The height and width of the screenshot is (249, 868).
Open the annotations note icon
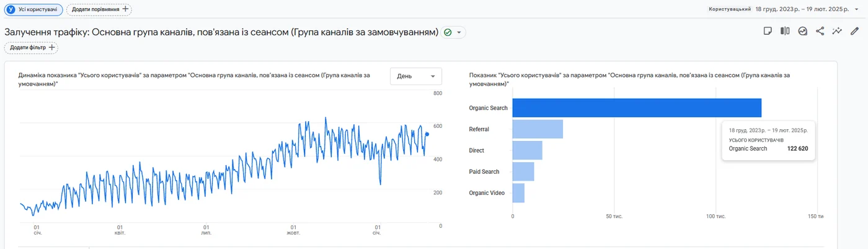(x=768, y=31)
